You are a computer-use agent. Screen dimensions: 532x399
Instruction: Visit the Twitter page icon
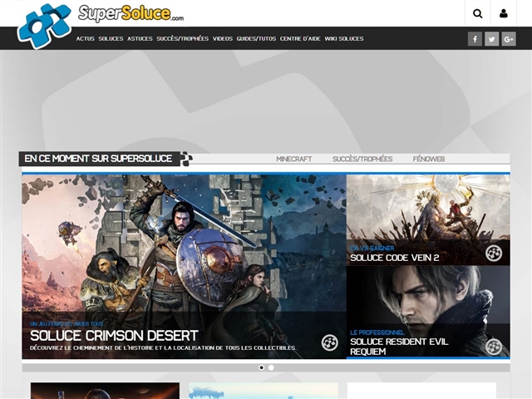(491, 39)
